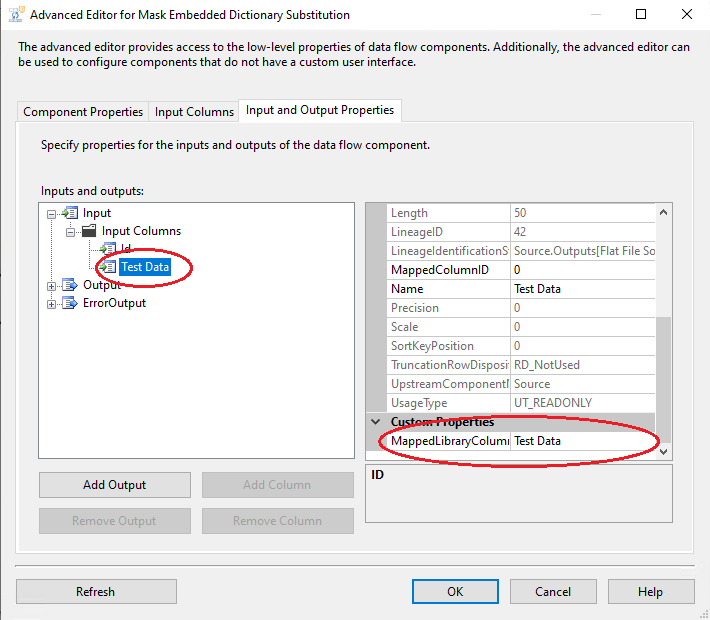Expand the ErrorOutput tree node

52,303
